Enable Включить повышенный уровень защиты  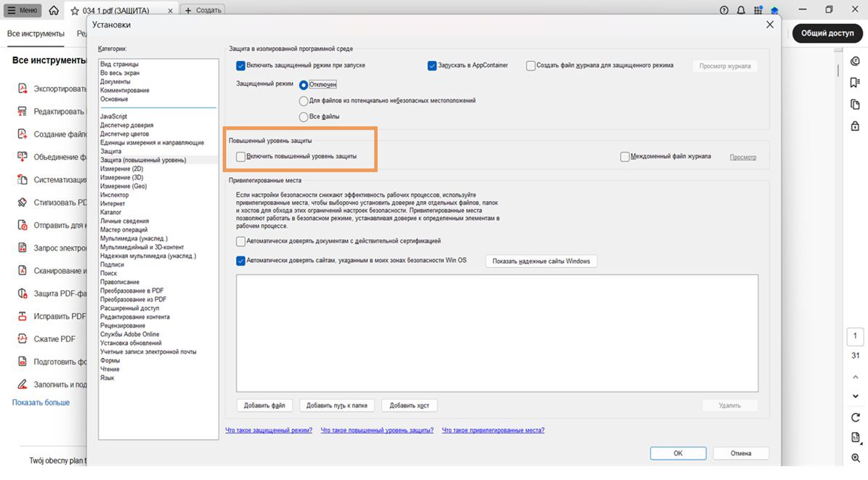click(x=240, y=157)
